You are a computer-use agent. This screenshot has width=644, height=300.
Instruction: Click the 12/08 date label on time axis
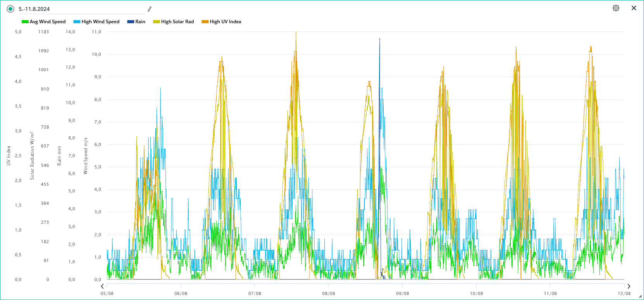pyautogui.click(x=624, y=293)
